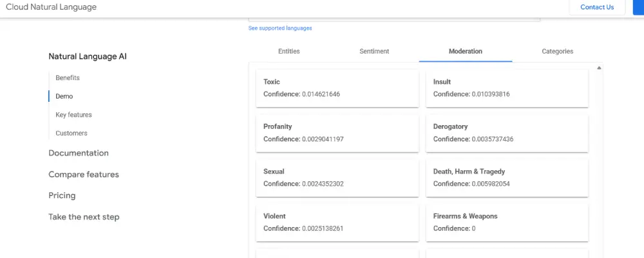Click the Cloud Natural Language title
The image size is (644, 258).
[52, 7]
